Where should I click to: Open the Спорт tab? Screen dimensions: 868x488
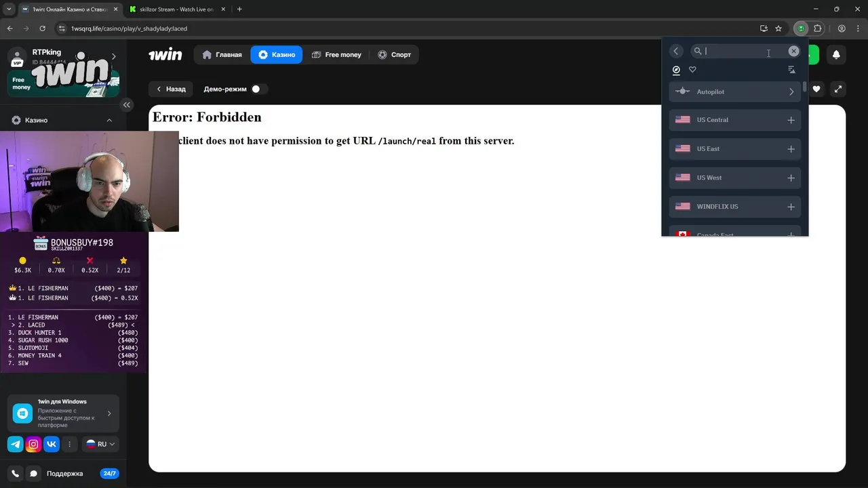tap(395, 55)
